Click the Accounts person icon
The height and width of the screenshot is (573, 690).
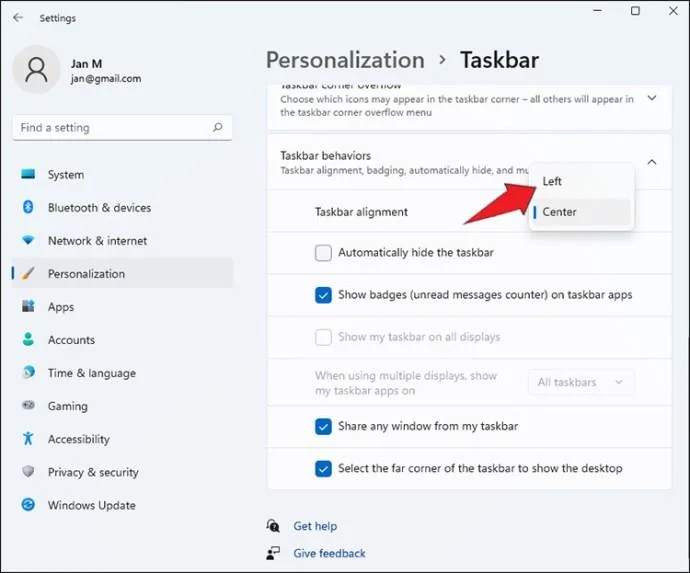point(28,339)
